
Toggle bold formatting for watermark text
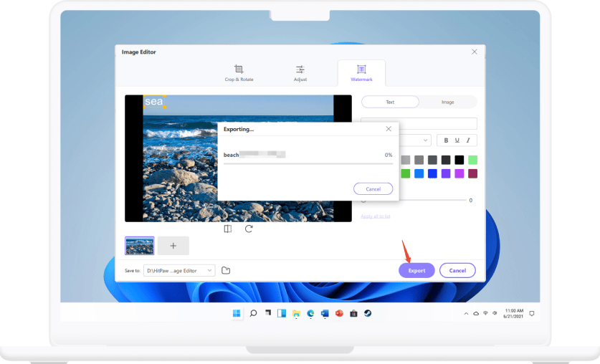coord(446,140)
